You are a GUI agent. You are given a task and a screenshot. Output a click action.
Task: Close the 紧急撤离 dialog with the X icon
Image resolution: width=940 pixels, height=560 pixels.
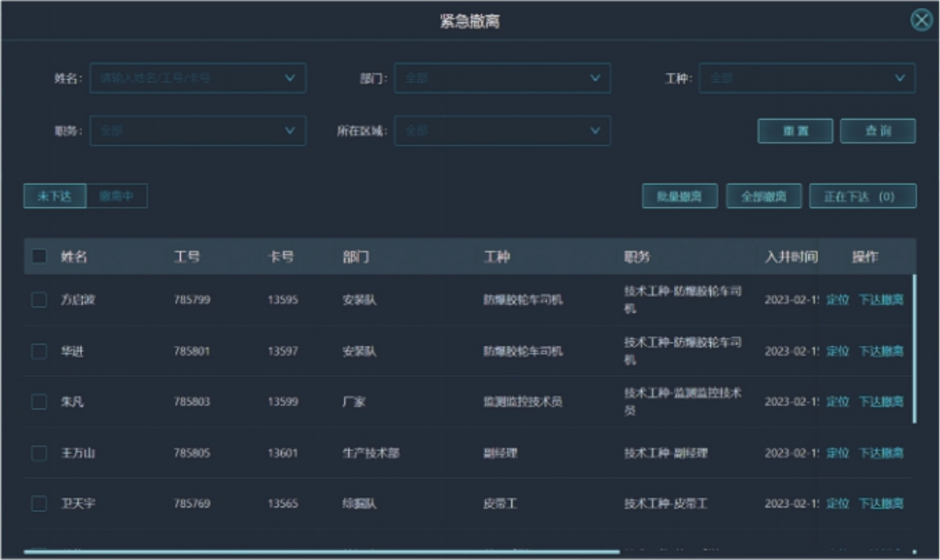click(922, 20)
